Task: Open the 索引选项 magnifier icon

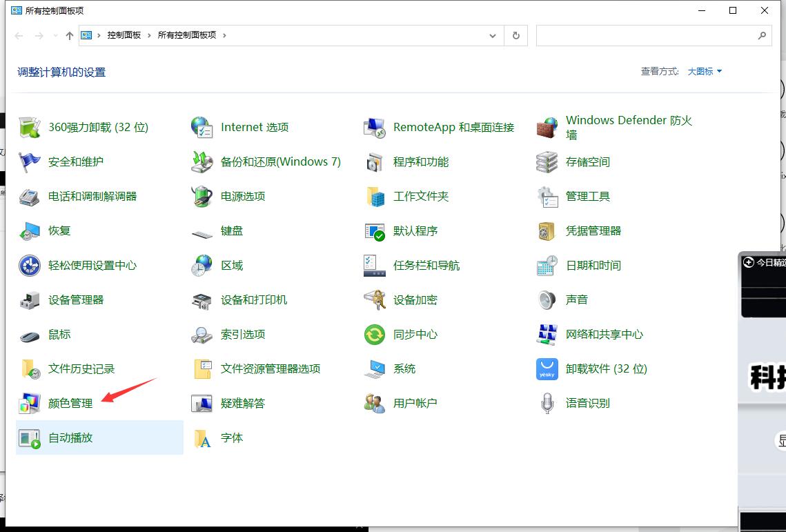Action: click(x=202, y=335)
